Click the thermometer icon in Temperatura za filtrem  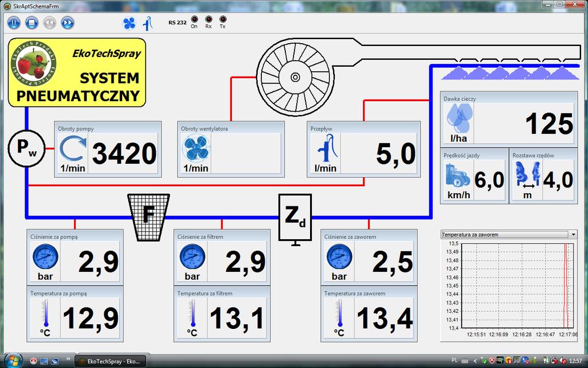[x=193, y=313]
